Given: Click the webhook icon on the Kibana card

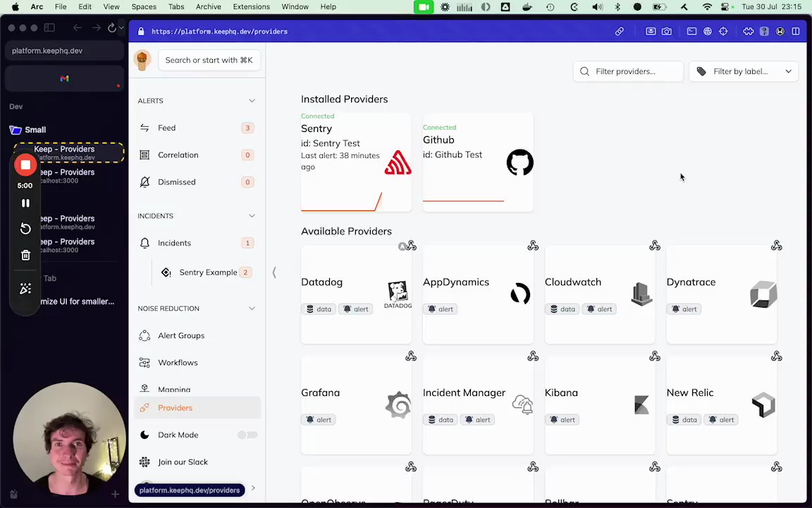Looking at the screenshot, I should [655, 356].
